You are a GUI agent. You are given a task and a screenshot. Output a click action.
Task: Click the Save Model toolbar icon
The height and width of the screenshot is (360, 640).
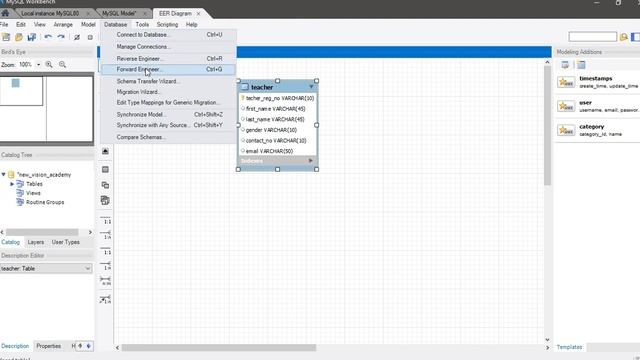(31, 38)
